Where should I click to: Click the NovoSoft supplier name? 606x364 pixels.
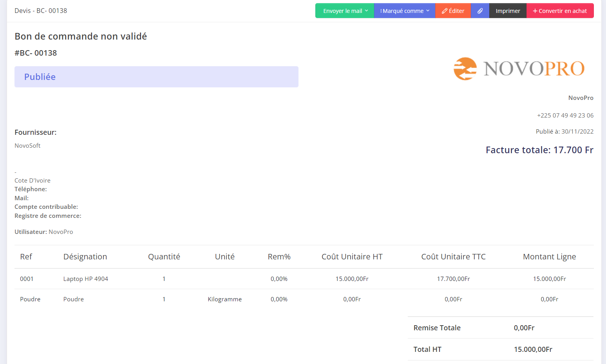click(x=27, y=146)
